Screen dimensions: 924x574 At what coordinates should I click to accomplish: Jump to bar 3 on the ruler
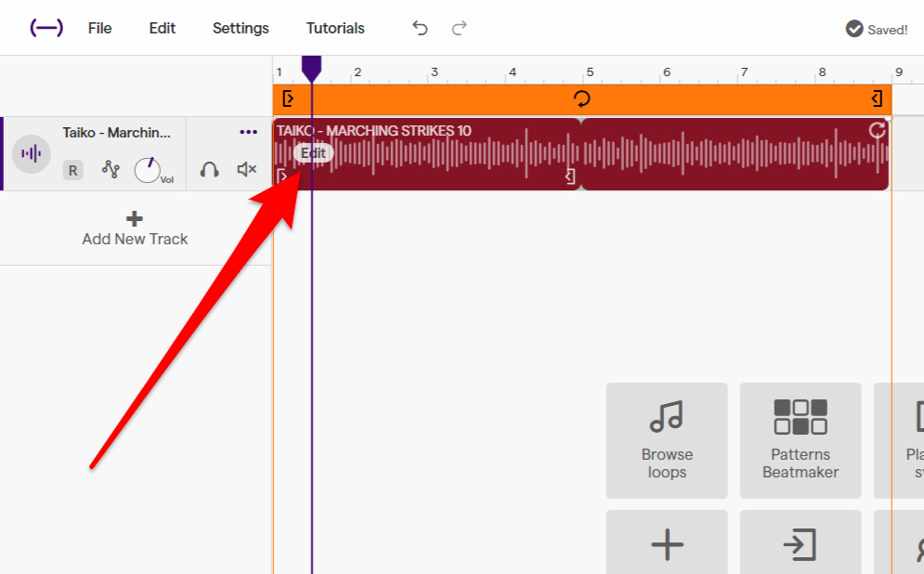[435, 72]
